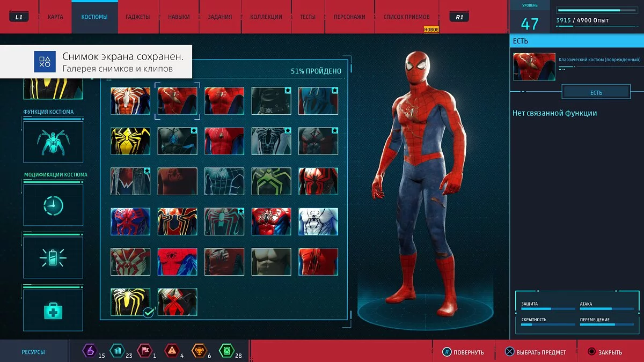Open the НАВЫКИ tab
Image resolution: width=644 pixels, height=362 pixels.
(x=179, y=17)
